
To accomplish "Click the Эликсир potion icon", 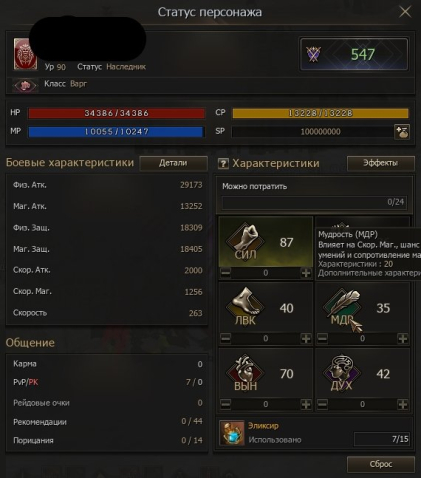I will (232, 433).
